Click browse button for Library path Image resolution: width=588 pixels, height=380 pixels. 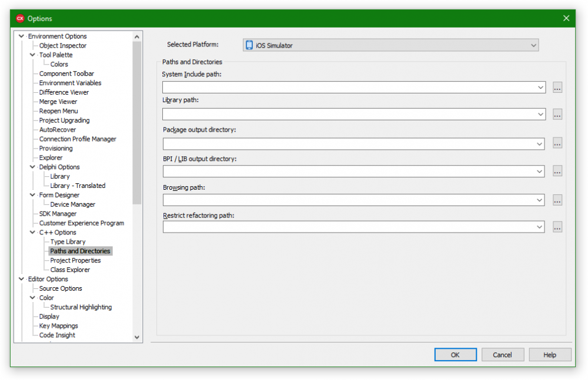[557, 115]
